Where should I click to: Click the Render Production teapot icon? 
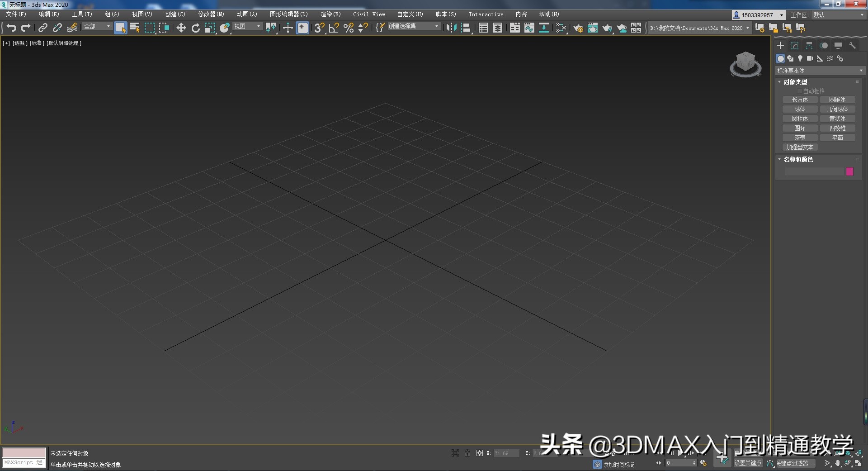tap(607, 28)
